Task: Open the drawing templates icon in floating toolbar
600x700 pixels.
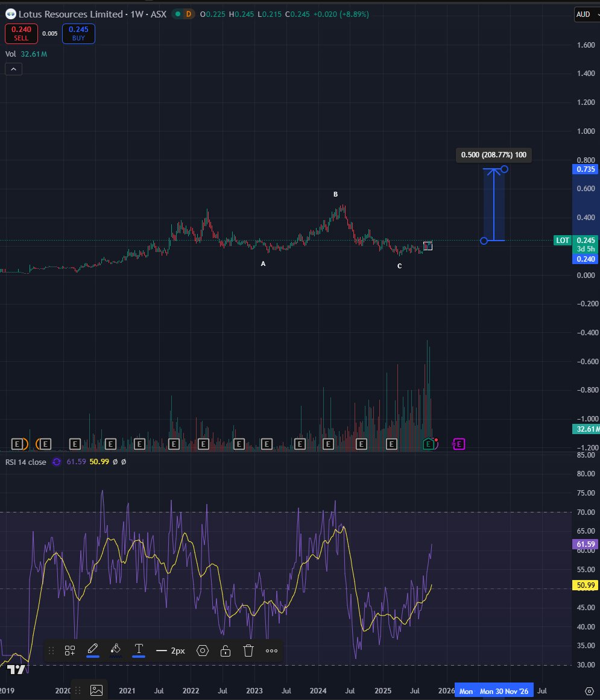Action: 69,651
